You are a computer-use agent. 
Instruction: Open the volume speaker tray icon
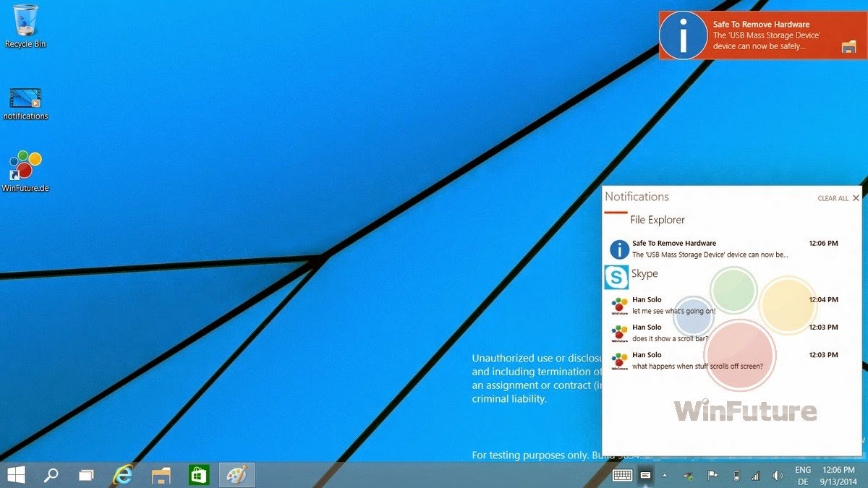[x=778, y=476]
